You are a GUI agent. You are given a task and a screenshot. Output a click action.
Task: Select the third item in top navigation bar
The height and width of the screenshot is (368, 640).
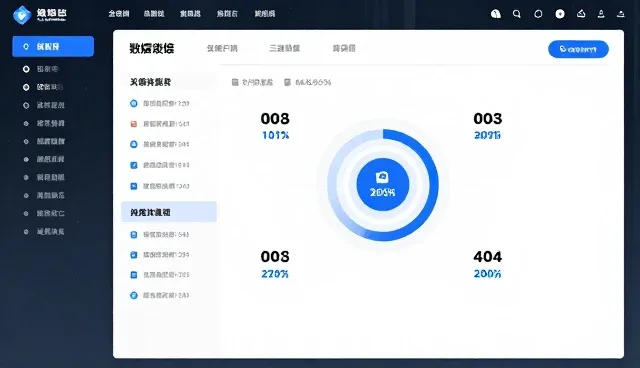(x=190, y=14)
